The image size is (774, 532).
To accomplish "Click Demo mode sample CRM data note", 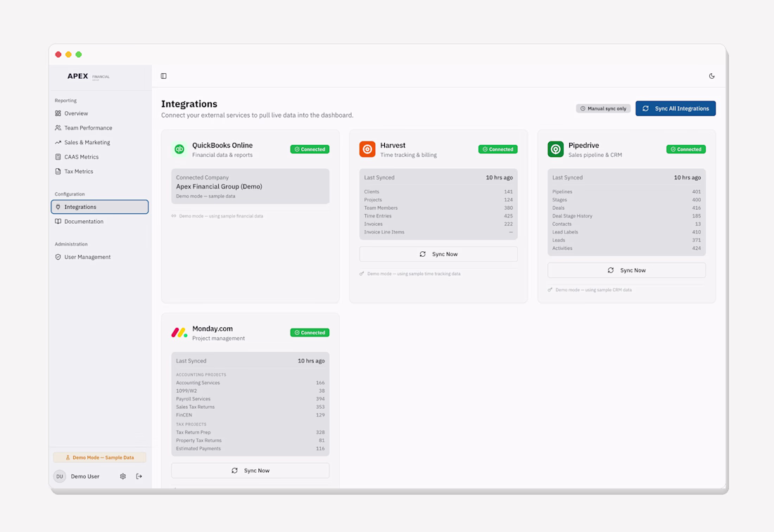I will click(593, 290).
